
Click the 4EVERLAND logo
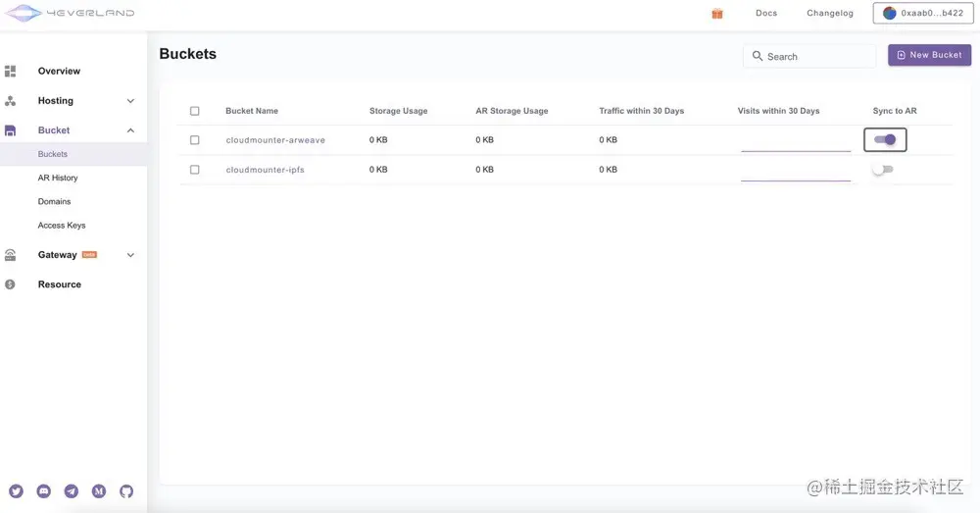point(70,13)
